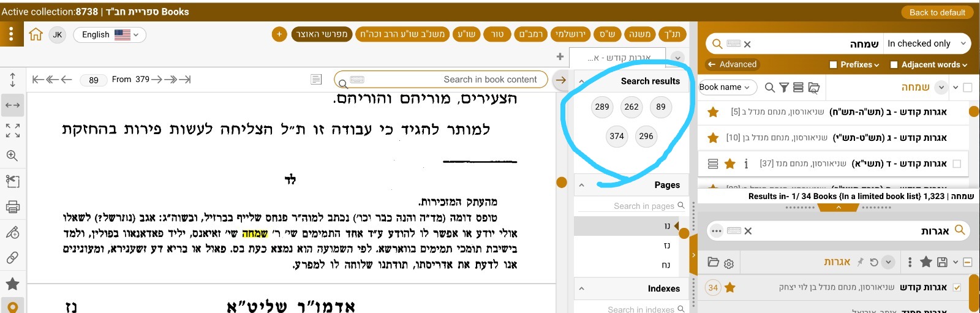Open the ירושלמי category tab
The width and height of the screenshot is (980, 313).
click(x=570, y=34)
